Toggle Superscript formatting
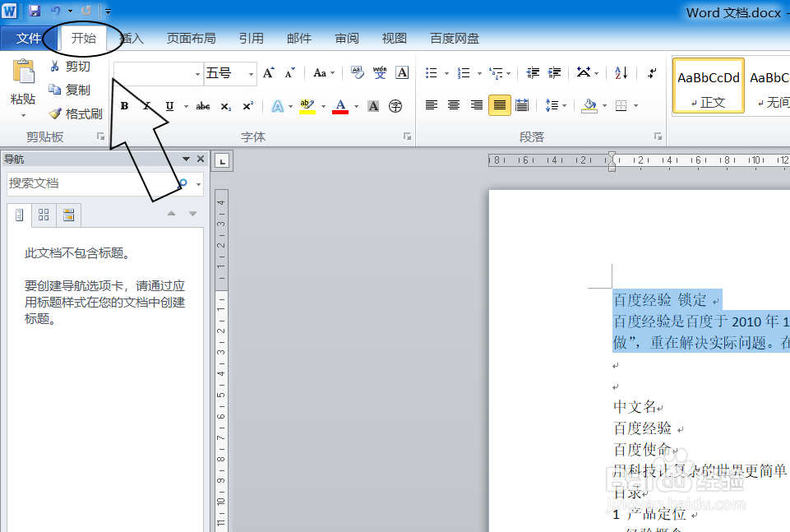Viewport: 790px width, 532px height. [x=248, y=106]
